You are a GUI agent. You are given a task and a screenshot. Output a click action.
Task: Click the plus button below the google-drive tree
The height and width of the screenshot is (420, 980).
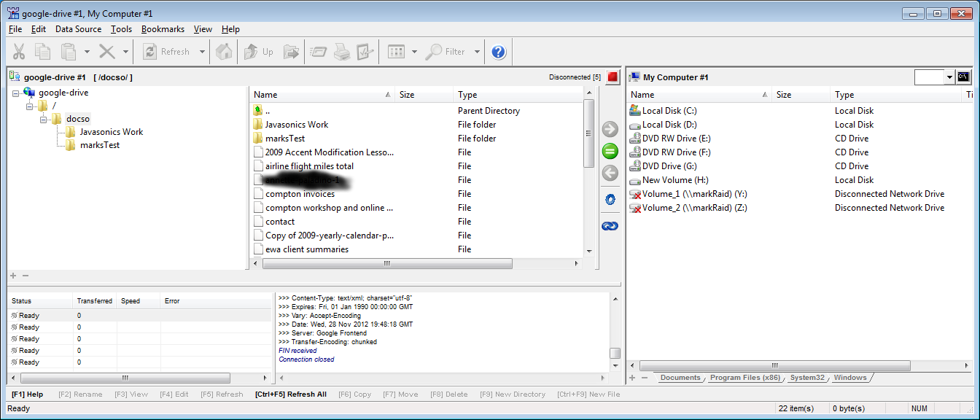(x=13, y=276)
